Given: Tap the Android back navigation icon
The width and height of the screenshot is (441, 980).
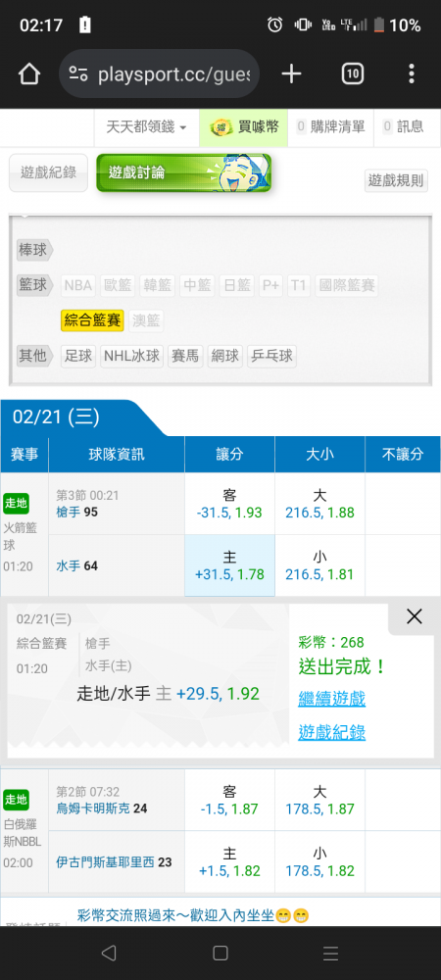Looking at the screenshot, I should (x=109, y=953).
